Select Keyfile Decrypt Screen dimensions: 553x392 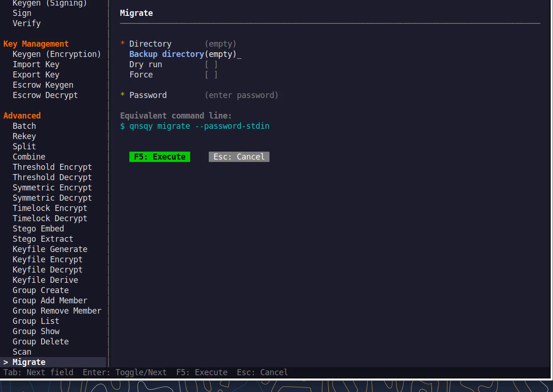(x=48, y=270)
